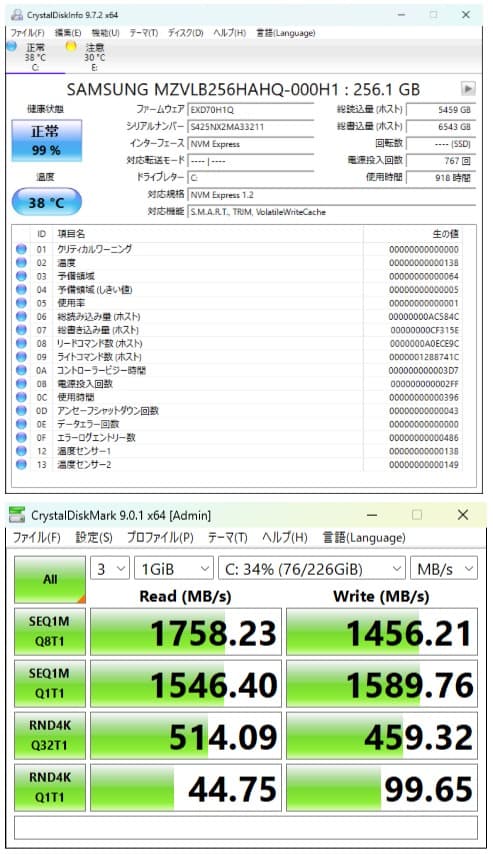Select the blue status icon for drive C:
Viewport: 493px width, 854px height.
(x=11, y=46)
